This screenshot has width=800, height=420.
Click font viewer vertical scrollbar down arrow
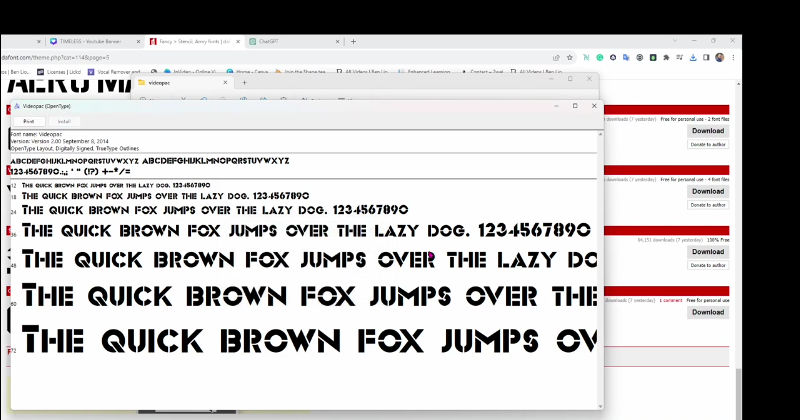tap(600, 406)
